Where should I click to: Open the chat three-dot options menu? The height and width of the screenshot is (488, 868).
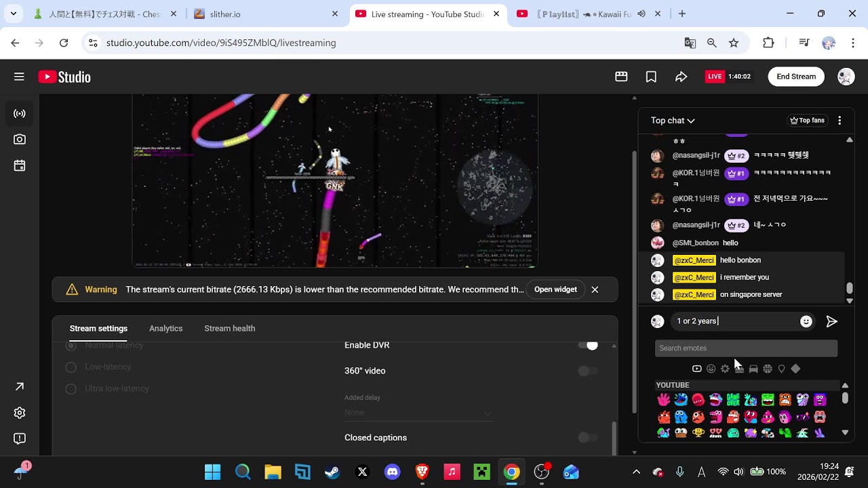840,121
